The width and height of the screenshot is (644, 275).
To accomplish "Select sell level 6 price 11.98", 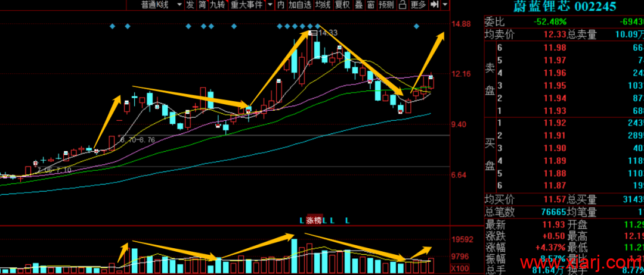I will tap(555, 48).
